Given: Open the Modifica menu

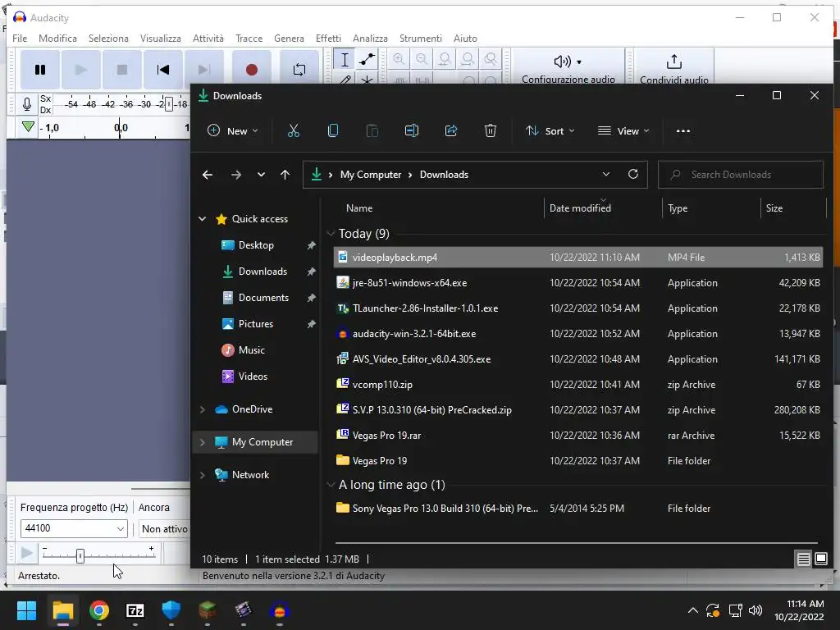Looking at the screenshot, I should coord(58,39).
